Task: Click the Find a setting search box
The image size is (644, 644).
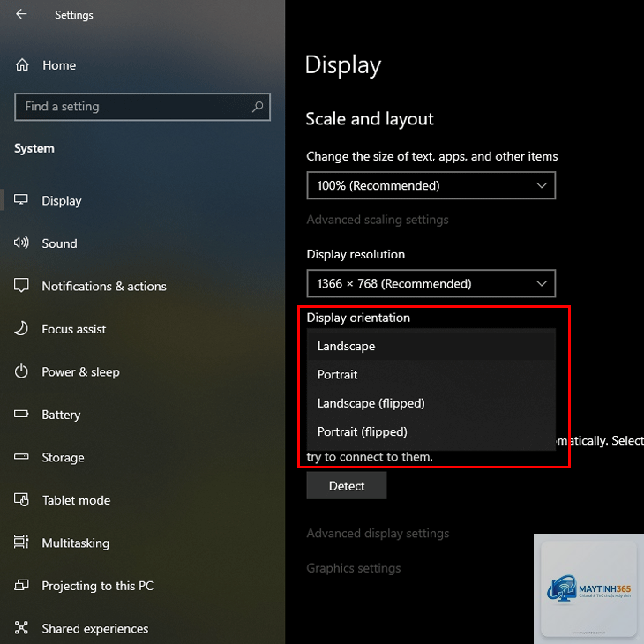Action: tap(143, 107)
